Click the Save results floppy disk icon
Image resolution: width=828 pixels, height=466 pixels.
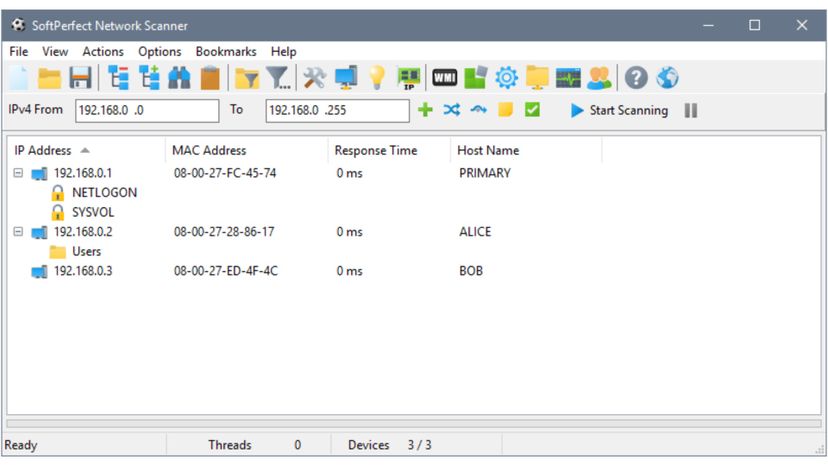tap(80, 78)
